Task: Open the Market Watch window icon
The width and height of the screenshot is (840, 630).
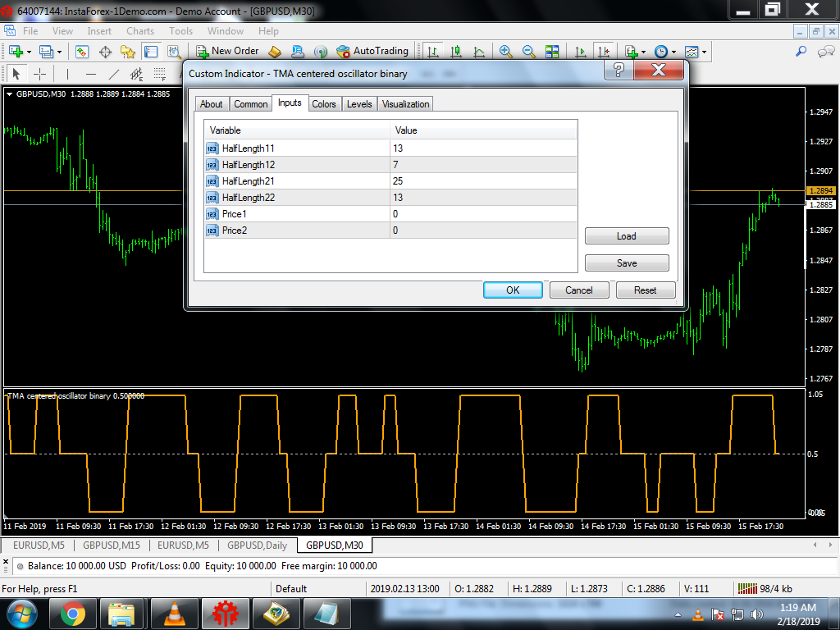Action: 81,52
